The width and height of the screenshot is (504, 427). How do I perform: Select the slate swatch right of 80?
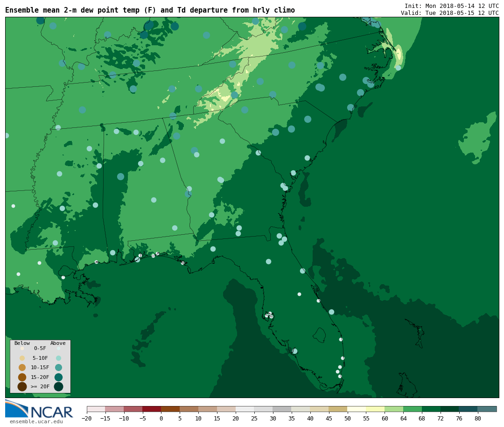coord(487,409)
